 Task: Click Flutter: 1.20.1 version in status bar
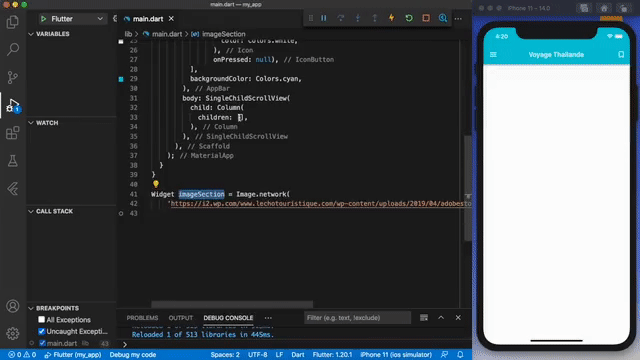point(332,355)
